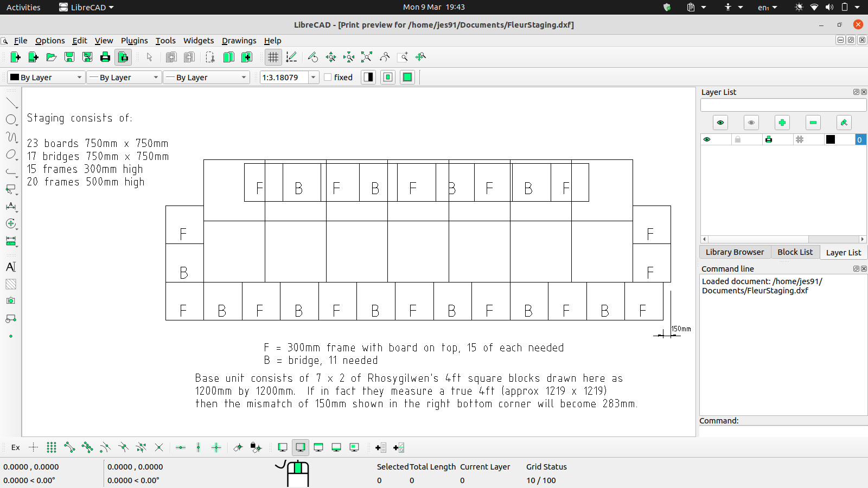
Task: Toggle visibility eye of layer 0
Action: coord(707,139)
